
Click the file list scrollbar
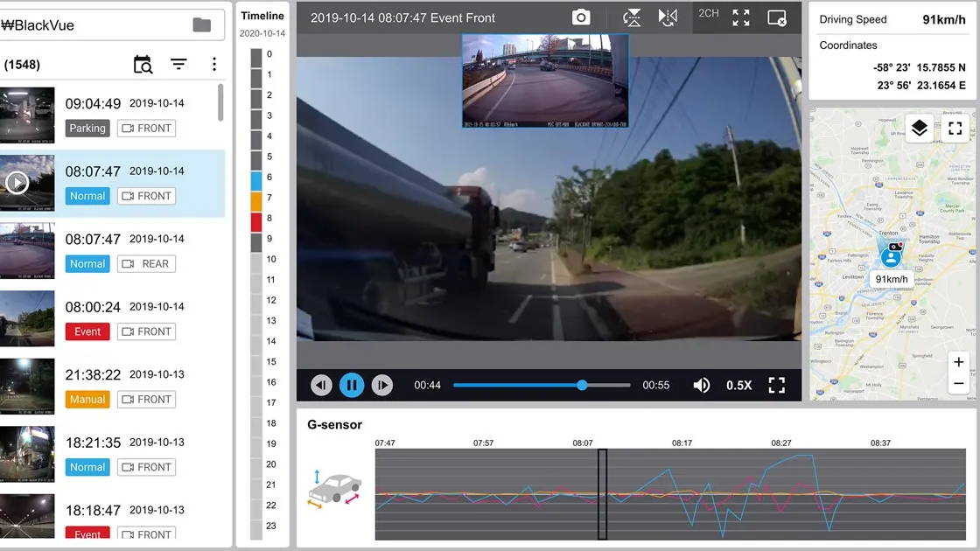click(x=220, y=102)
